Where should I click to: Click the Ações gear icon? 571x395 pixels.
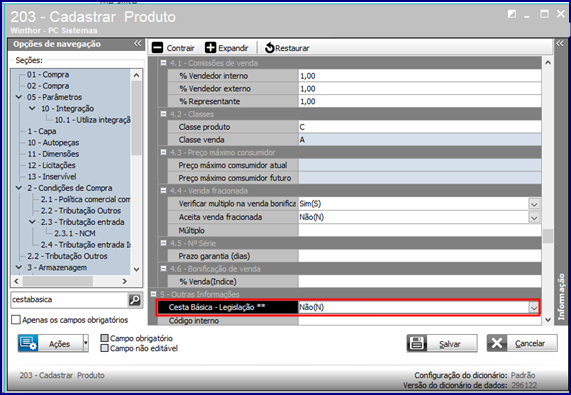(x=28, y=343)
